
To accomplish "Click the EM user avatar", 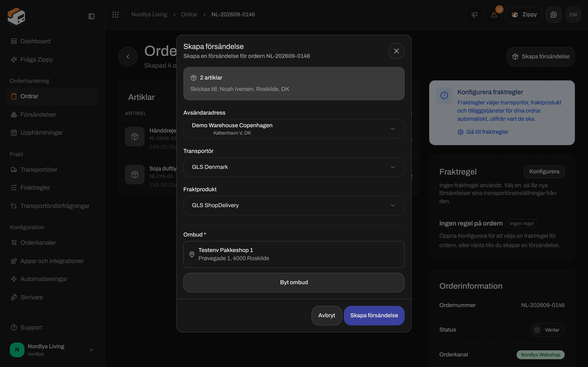I will pyautogui.click(x=573, y=14).
